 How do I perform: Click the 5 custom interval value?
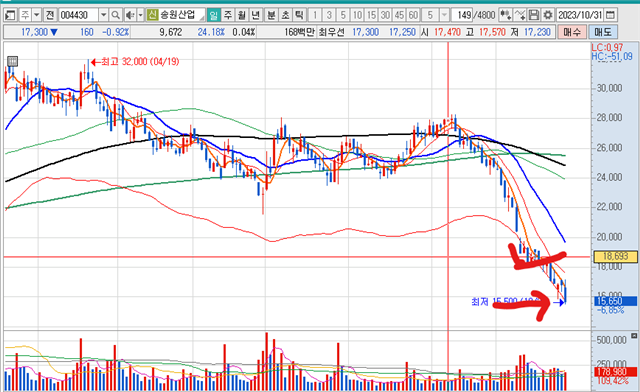click(430, 16)
